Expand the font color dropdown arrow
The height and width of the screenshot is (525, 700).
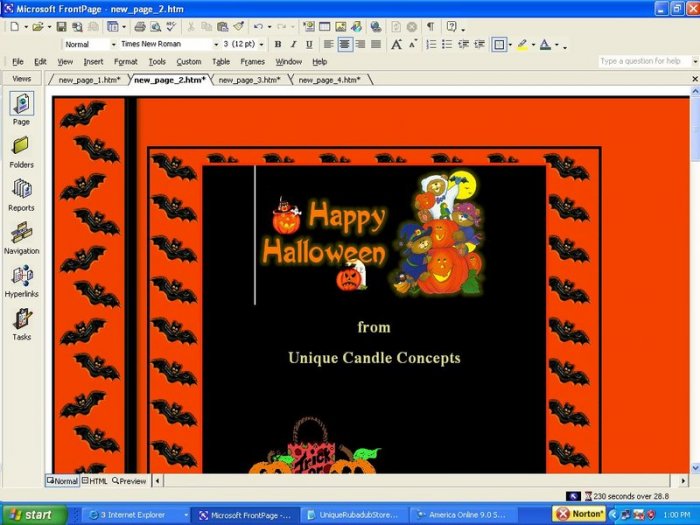click(556, 44)
